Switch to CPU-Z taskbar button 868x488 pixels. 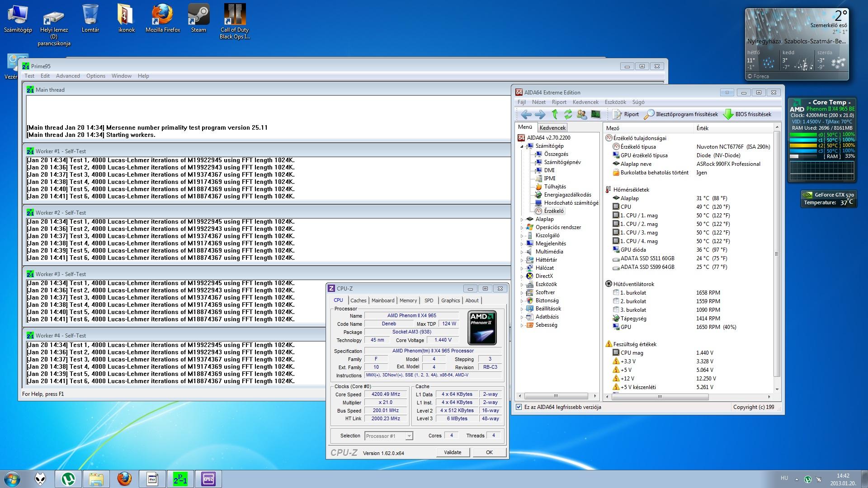click(x=208, y=479)
